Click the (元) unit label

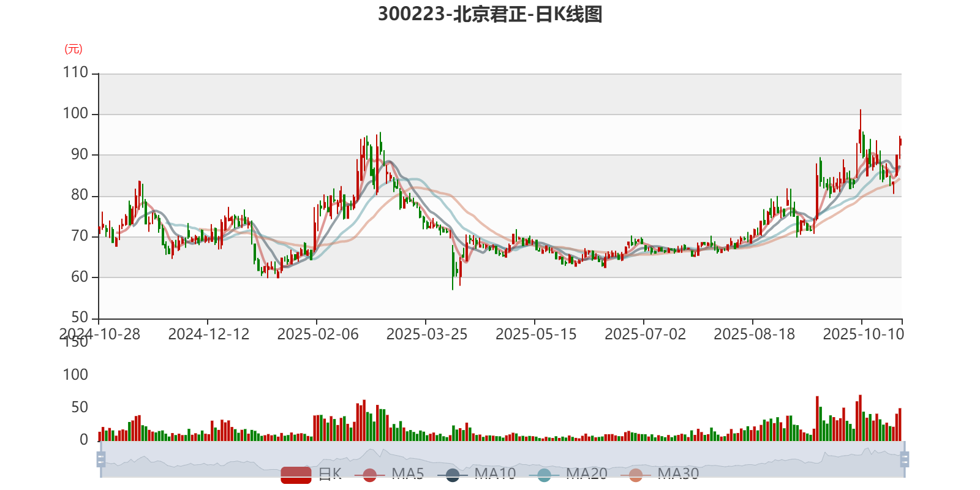(x=73, y=49)
